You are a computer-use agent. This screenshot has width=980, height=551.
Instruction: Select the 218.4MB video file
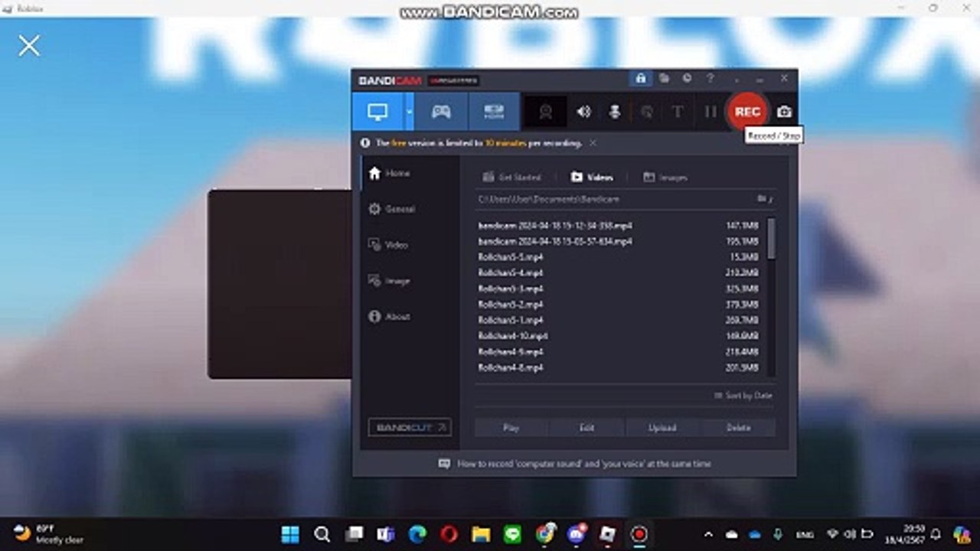(x=619, y=352)
